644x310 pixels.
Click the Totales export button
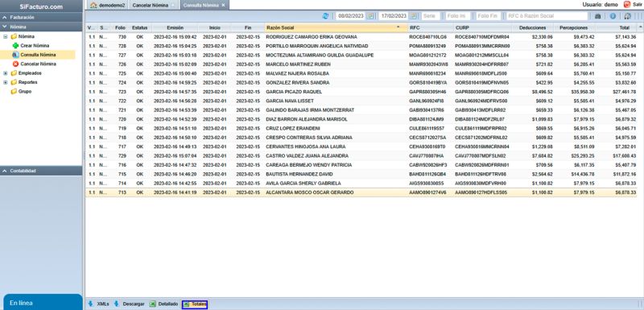(x=195, y=304)
